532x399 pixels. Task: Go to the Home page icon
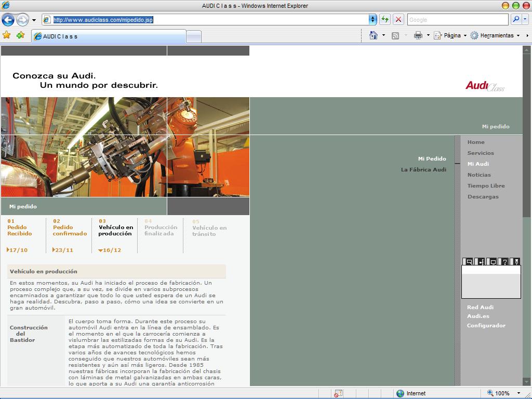(x=373, y=35)
